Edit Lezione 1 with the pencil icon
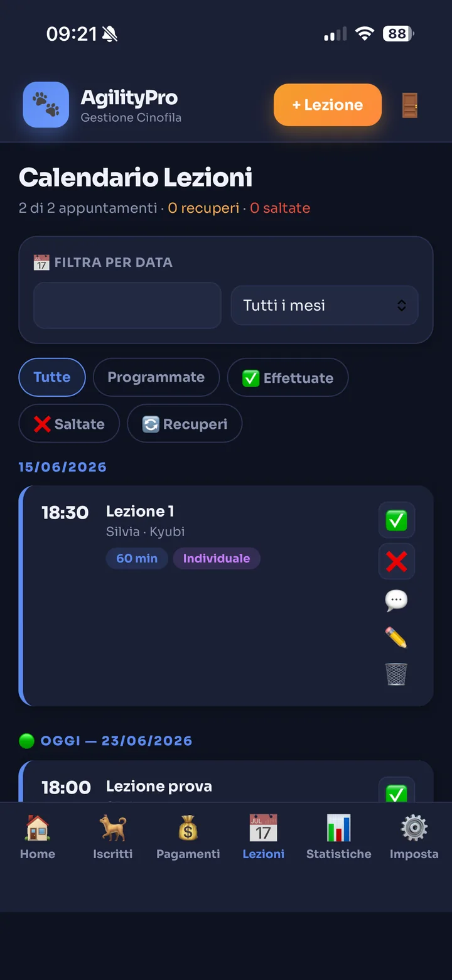The height and width of the screenshot is (980, 452). (x=396, y=638)
